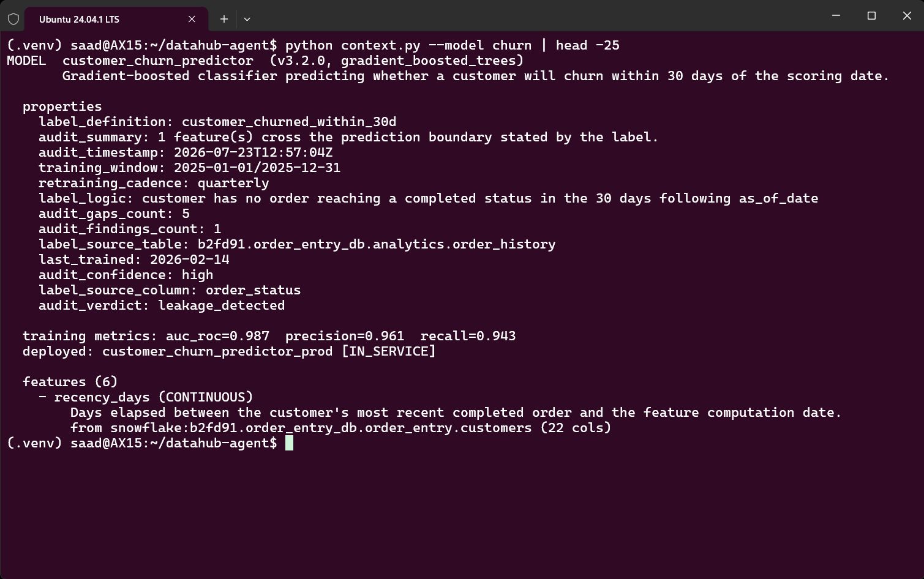Click the features (6) heading
This screenshot has height=579, width=924.
click(x=70, y=382)
